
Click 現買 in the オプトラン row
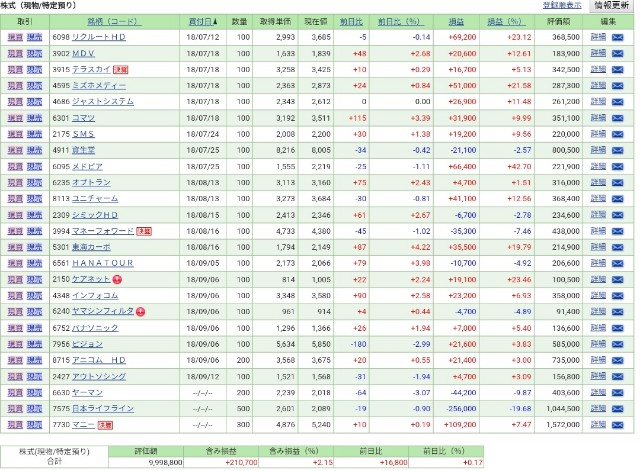click(x=15, y=182)
